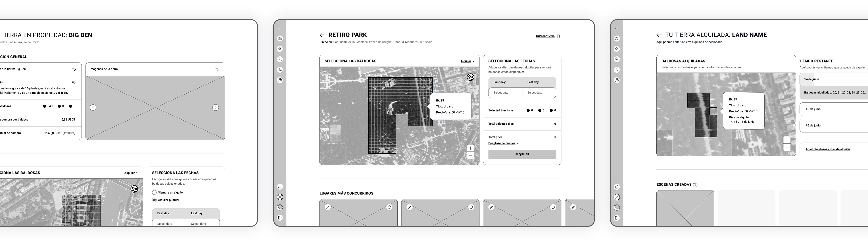
Task: Select the 'Alquiler puntual' radio option
Action: coord(154,200)
